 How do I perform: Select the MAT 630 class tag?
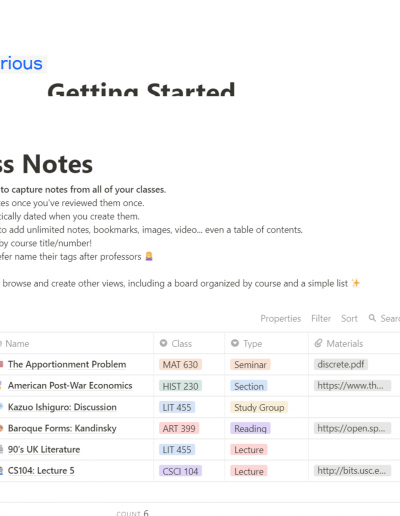click(x=180, y=365)
